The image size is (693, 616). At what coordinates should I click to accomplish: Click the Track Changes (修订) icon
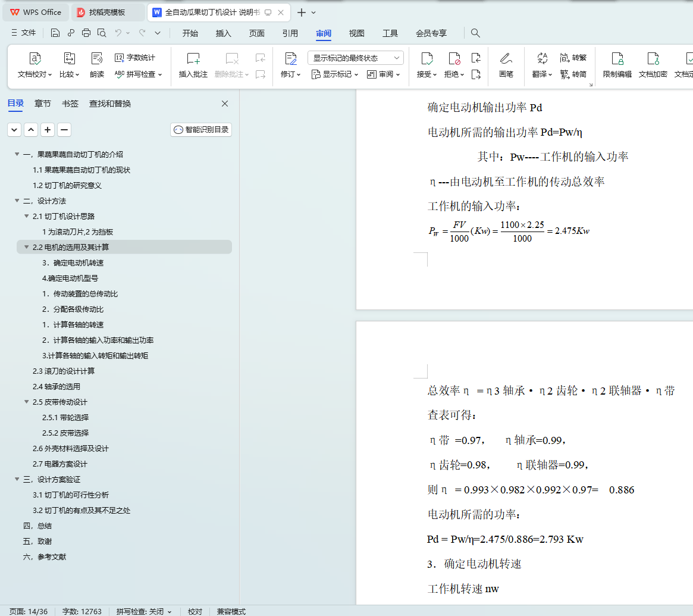[290, 58]
